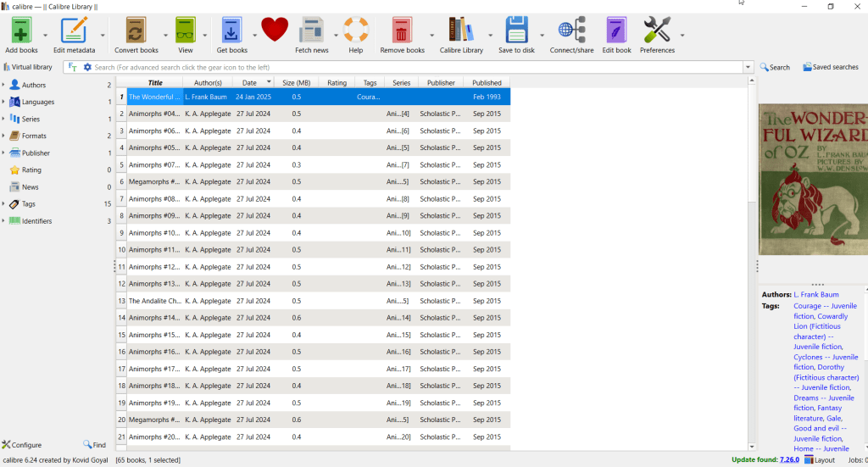Open the Virtual library menu
The image size is (868, 467).
pyautogui.click(x=28, y=67)
